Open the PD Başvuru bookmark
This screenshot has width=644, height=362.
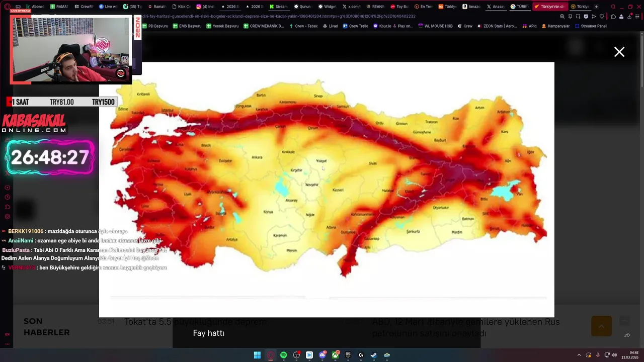pyautogui.click(x=155, y=26)
